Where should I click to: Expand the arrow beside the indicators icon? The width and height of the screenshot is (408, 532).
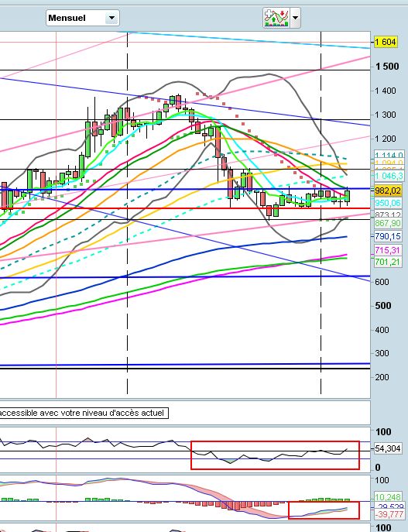coord(296,18)
